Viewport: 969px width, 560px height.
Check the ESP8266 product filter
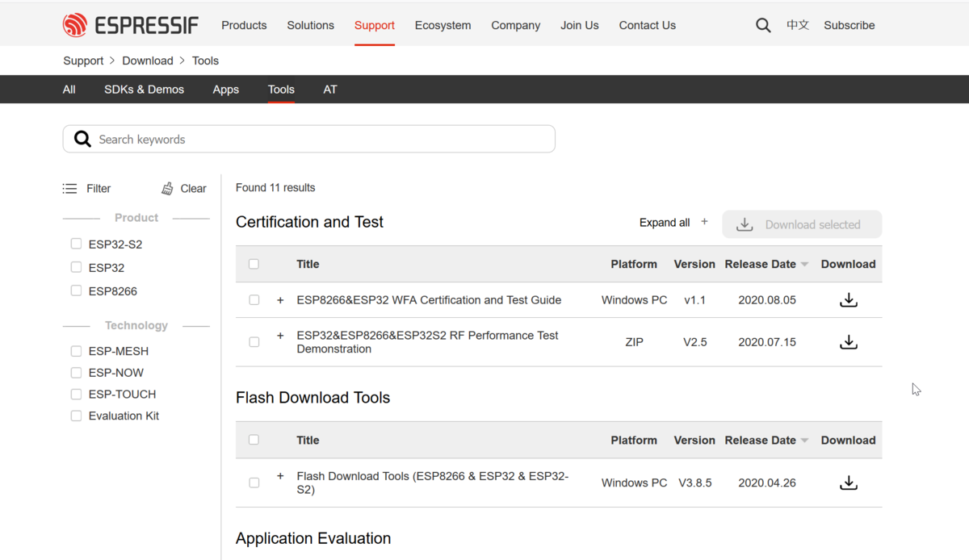pos(76,290)
